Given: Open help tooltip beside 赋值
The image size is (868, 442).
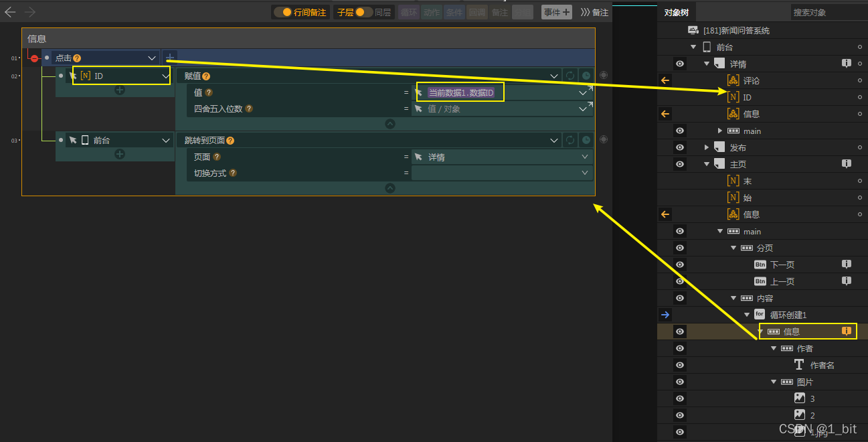Looking at the screenshot, I should [206, 76].
